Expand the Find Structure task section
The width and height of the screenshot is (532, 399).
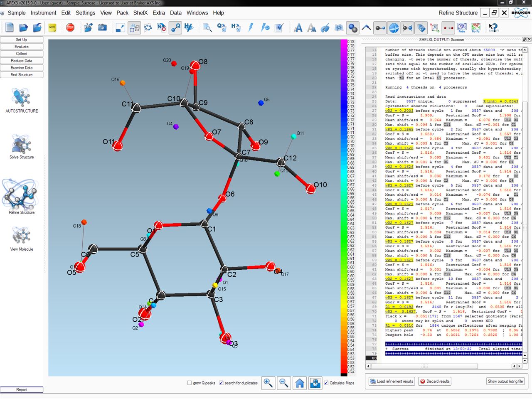[x=22, y=75]
